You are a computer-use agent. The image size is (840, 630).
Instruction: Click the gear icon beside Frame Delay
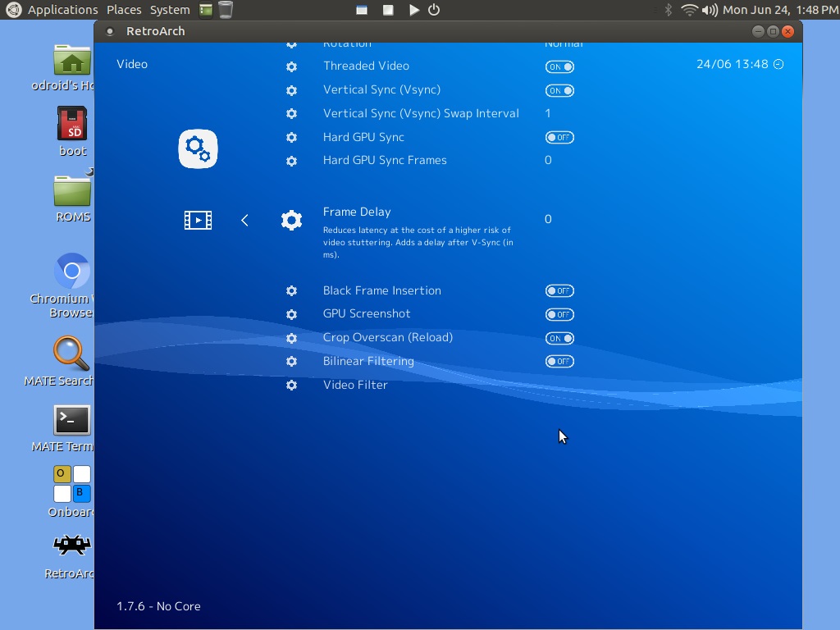point(291,220)
